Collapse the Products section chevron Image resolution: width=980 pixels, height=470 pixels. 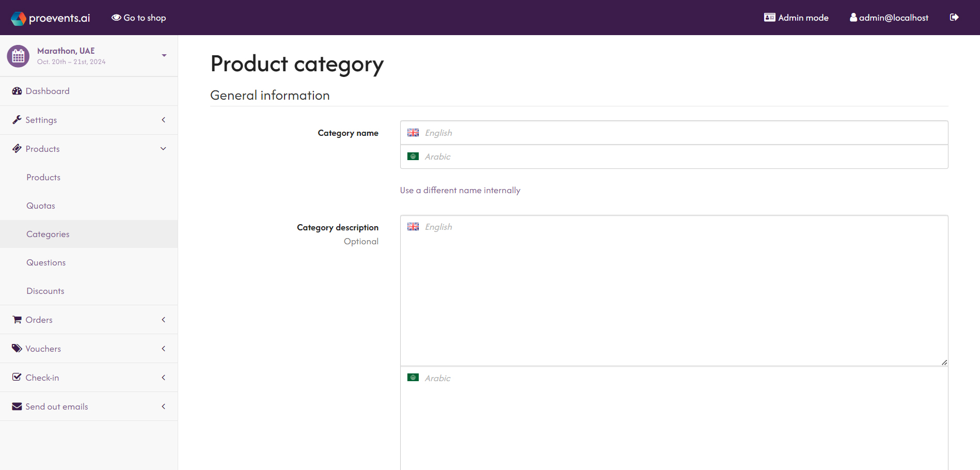coord(163,148)
